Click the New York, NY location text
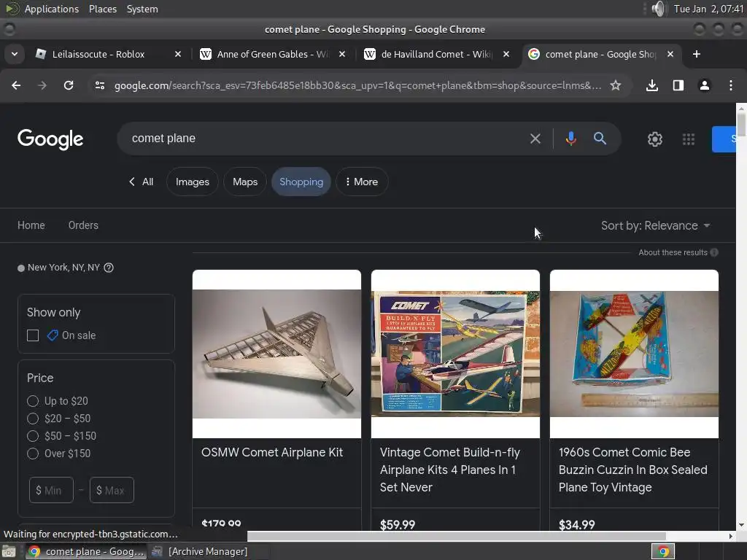This screenshot has width=747, height=560. pos(64,268)
